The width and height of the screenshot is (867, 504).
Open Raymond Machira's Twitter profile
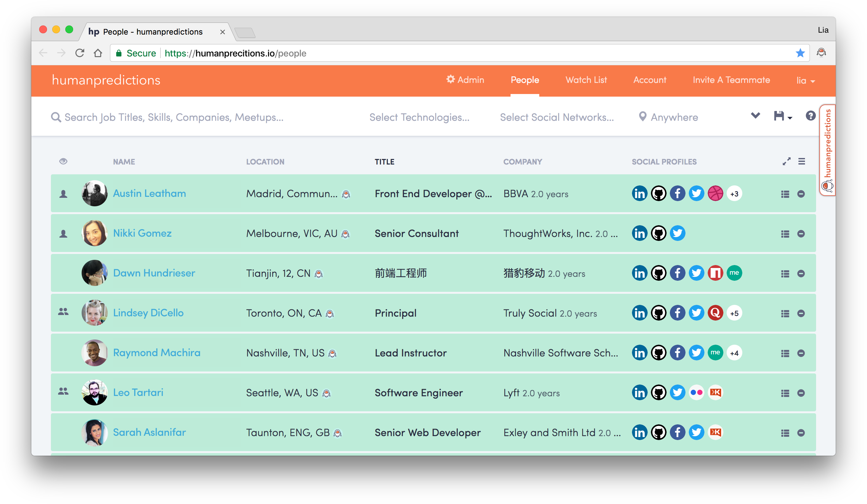coord(696,353)
